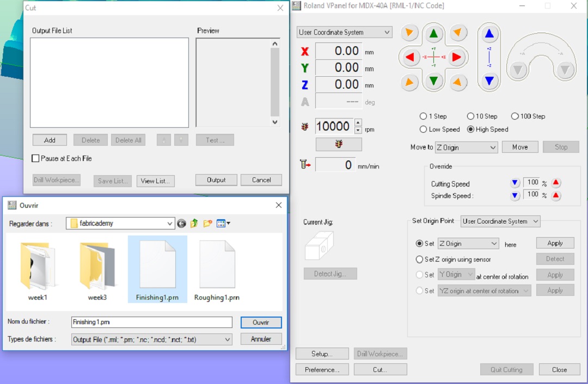Click the Move button

520,147
